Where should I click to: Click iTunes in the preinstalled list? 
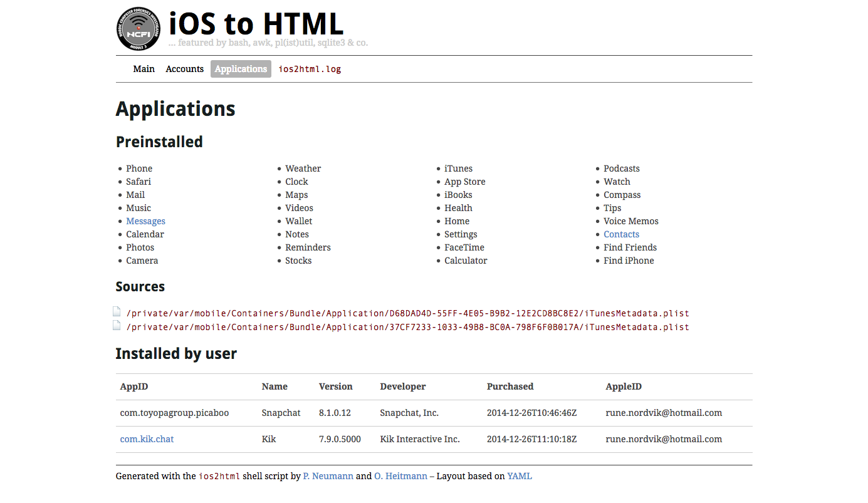459,169
